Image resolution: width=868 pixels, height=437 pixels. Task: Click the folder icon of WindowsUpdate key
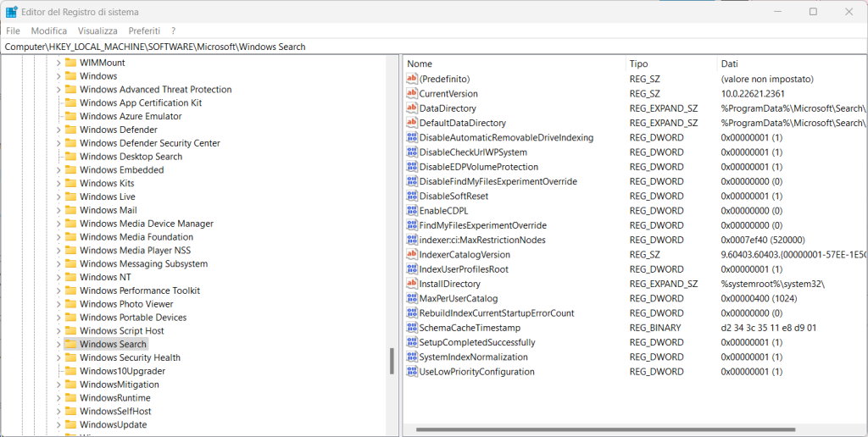point(70,425)
